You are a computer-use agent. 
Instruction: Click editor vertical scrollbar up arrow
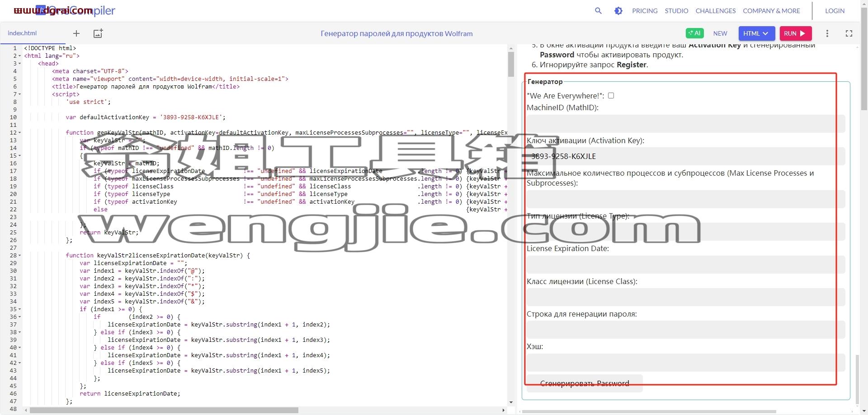pos(511,48)
